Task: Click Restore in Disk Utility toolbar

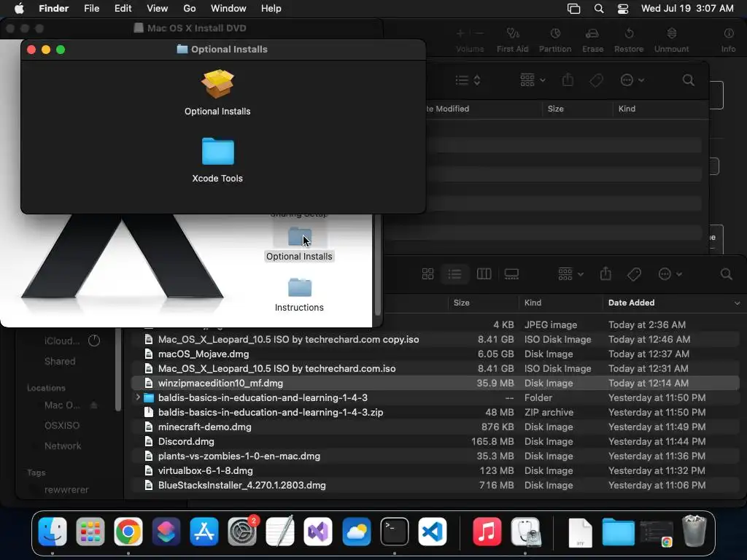Action: [x=629, y=40]
